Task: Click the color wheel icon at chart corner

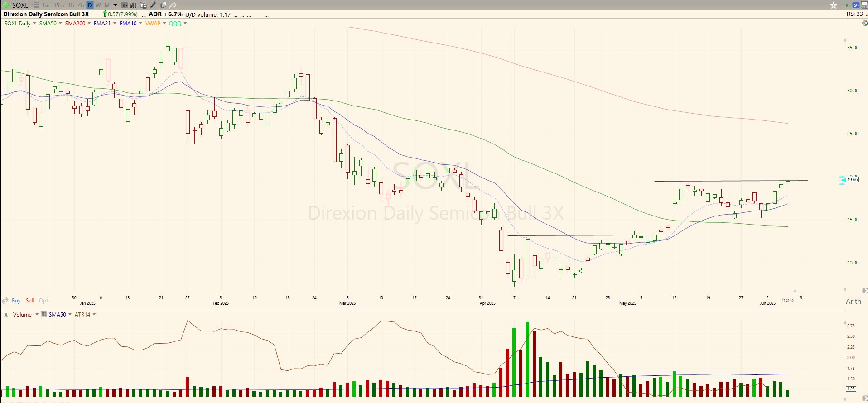Action: [x=865, y=23]
